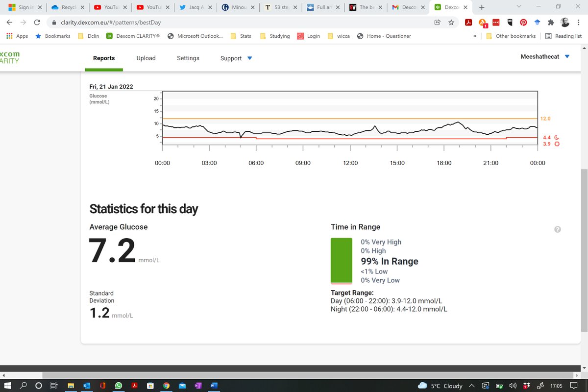
Task: Click the Upload navigation link
Action: point(146,58)
